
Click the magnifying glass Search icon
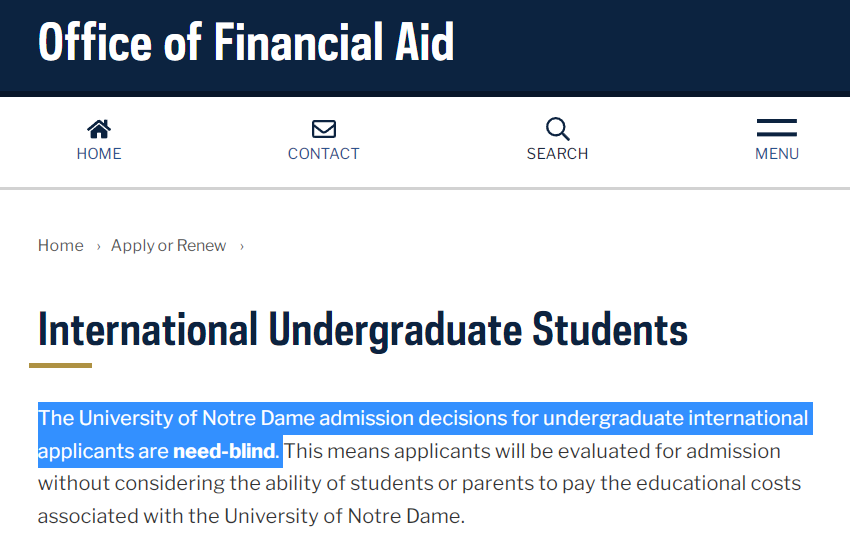pyautogui.click(x=557, y=129)
